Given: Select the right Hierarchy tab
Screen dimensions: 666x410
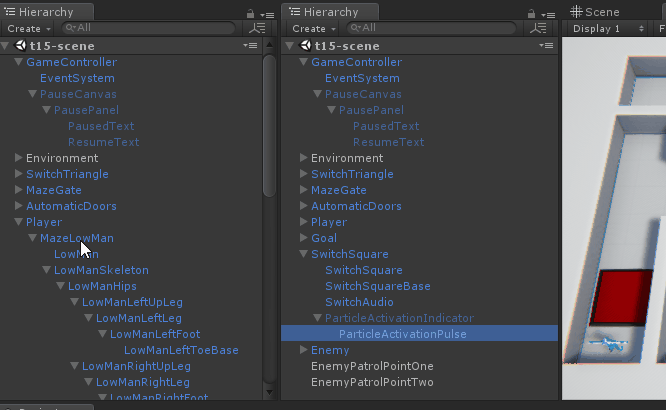Looking at the screenshot, I should 330,12.
